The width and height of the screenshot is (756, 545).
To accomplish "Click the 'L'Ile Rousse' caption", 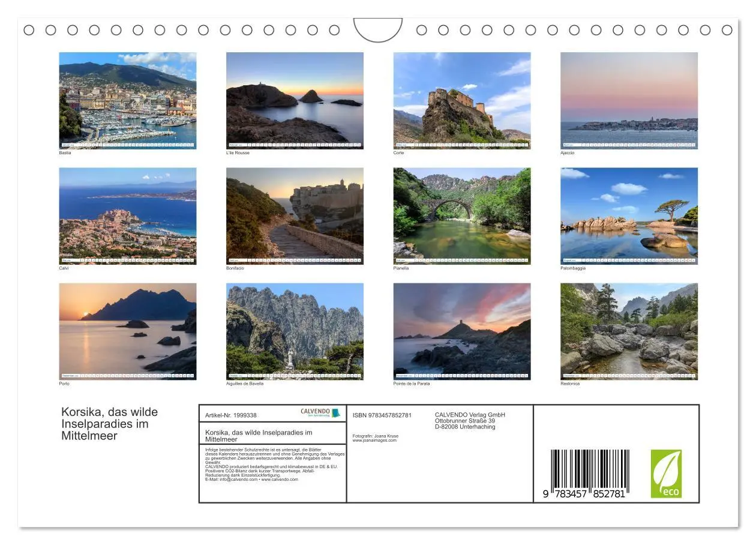I will point(238,153).
